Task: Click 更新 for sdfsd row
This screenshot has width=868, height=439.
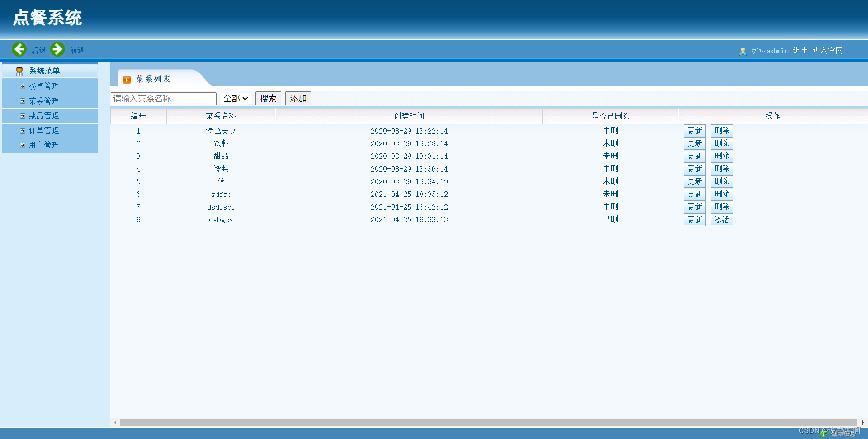Action: click(694, 194)
